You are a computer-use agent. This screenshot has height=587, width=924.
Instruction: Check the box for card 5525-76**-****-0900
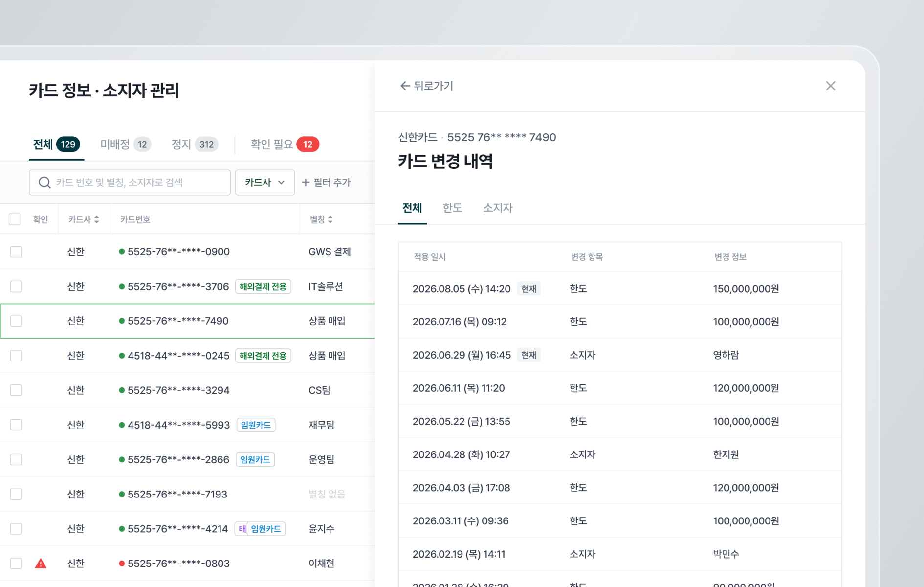(x=16, y=252)
